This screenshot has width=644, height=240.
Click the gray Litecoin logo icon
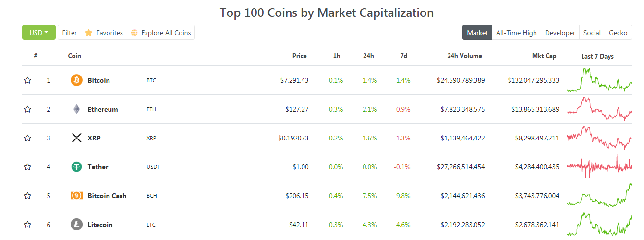click(x=76, y=225)
